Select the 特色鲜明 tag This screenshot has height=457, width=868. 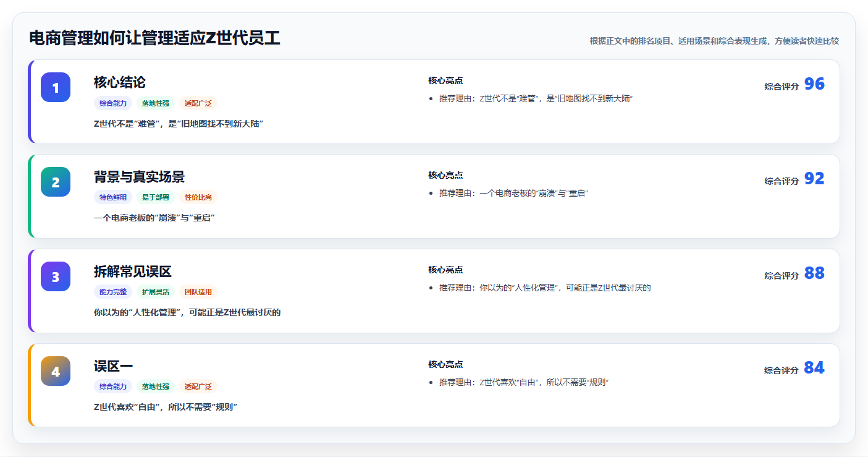[113, 197]
